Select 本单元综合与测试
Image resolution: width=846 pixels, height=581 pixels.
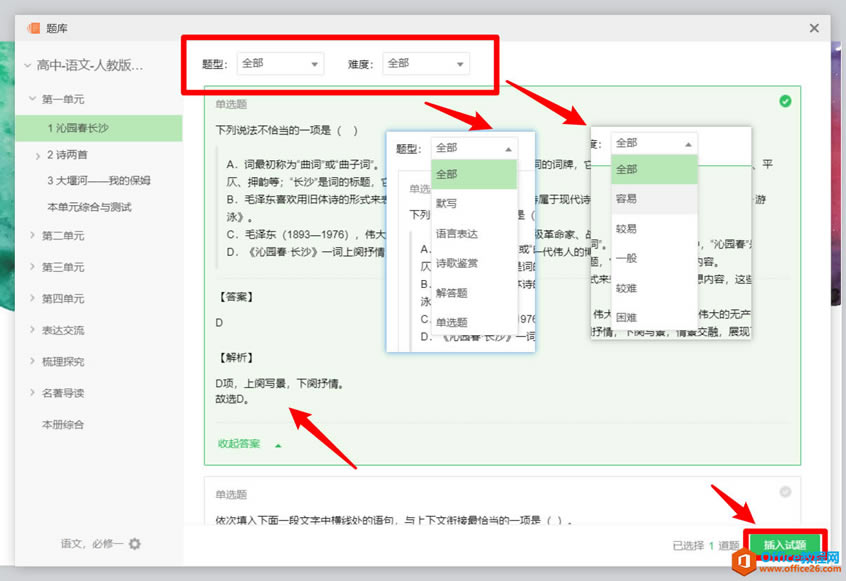point(90,207)
